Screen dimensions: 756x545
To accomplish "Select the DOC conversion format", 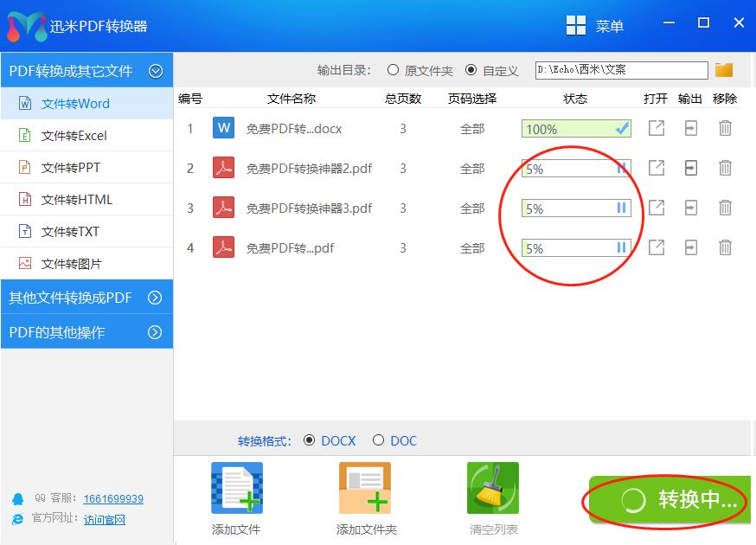I will pos(379,440).
